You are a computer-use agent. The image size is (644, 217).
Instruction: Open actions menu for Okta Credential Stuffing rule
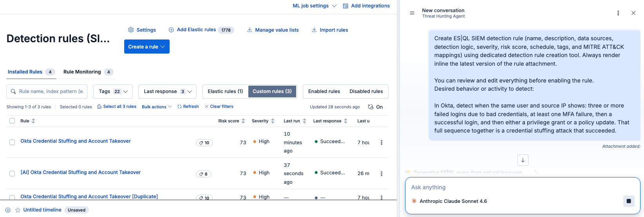pos(382,143)
